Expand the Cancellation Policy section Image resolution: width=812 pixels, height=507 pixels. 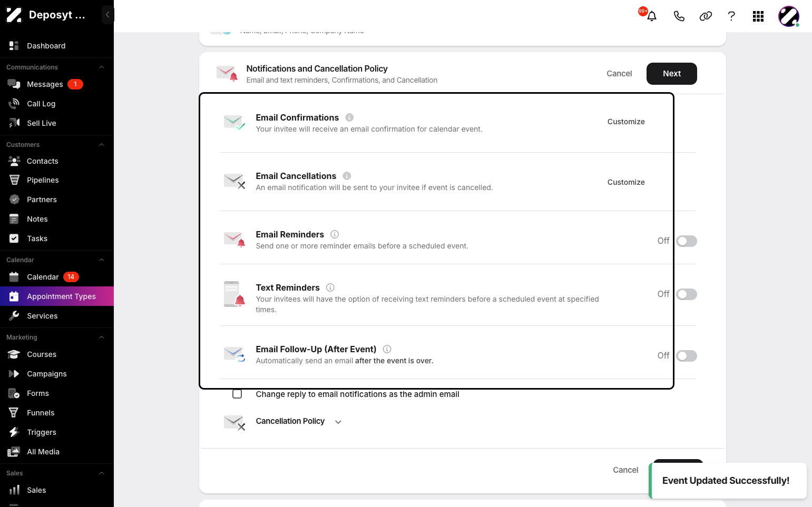click(338, 422)
